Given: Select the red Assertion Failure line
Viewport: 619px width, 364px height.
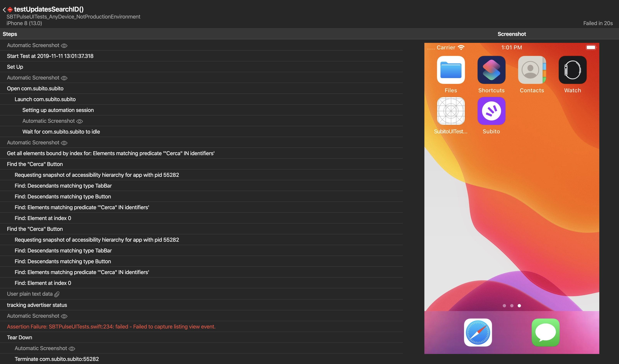Looking at the screenshot, I should (111, 327).
